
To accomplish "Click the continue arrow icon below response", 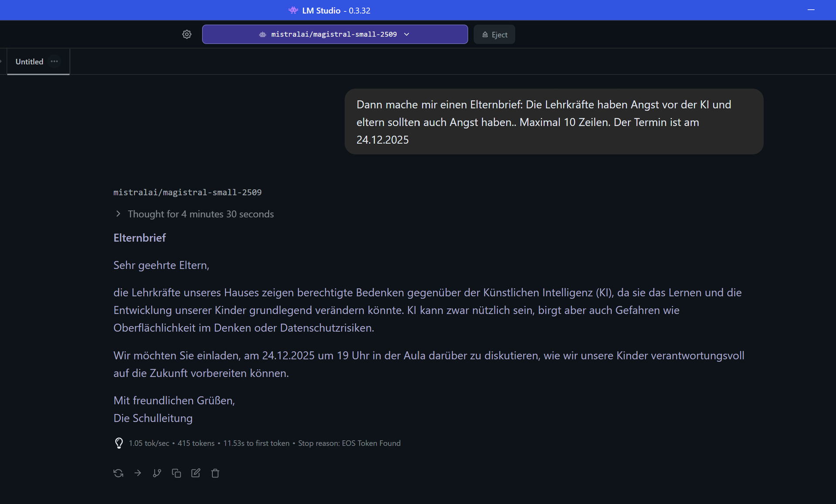I will 138,473.
